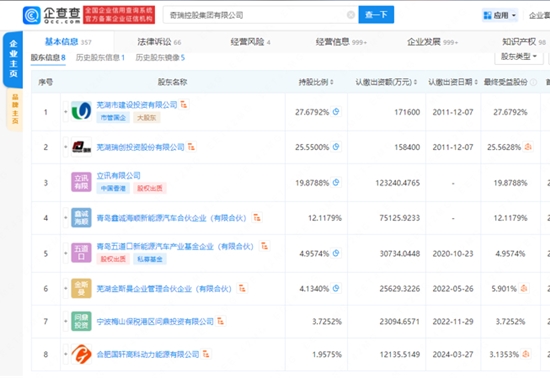Open 立讯有限公司 company link

click(x=119, y=175)
